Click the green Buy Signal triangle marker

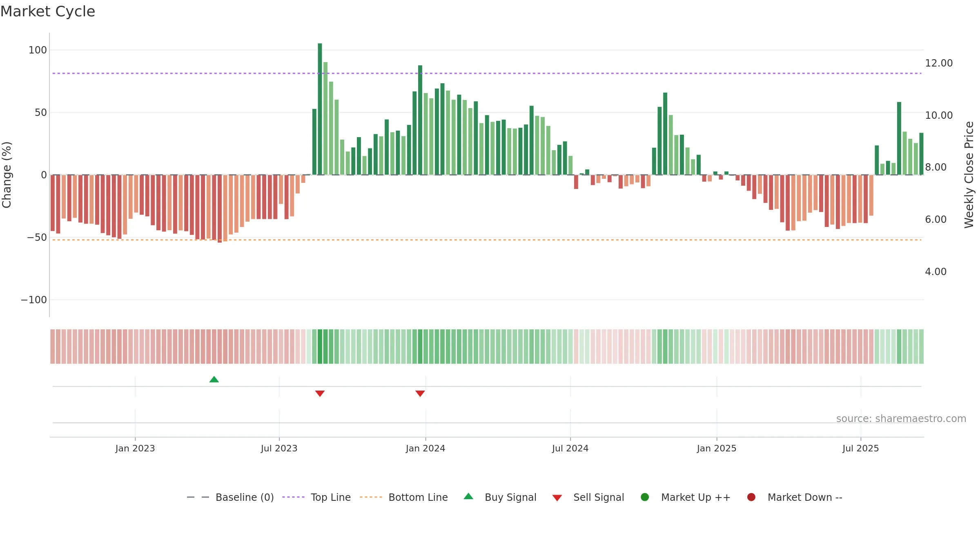214,380
